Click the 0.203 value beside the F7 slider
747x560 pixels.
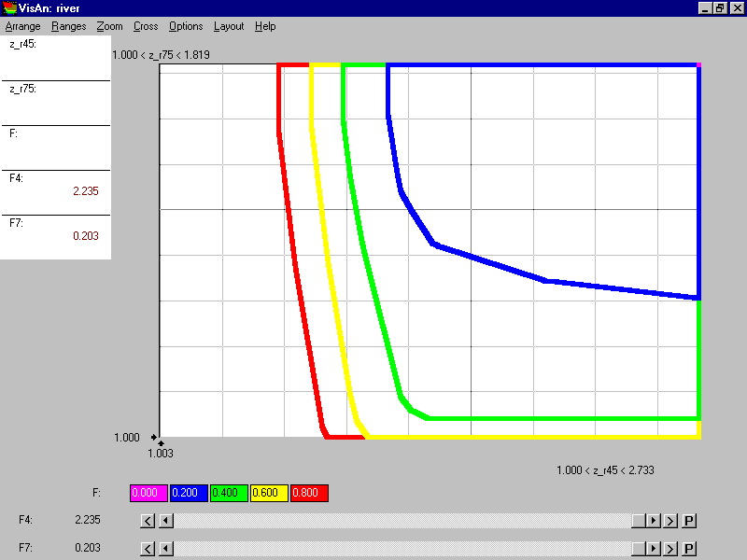click(x=88, y=548)
